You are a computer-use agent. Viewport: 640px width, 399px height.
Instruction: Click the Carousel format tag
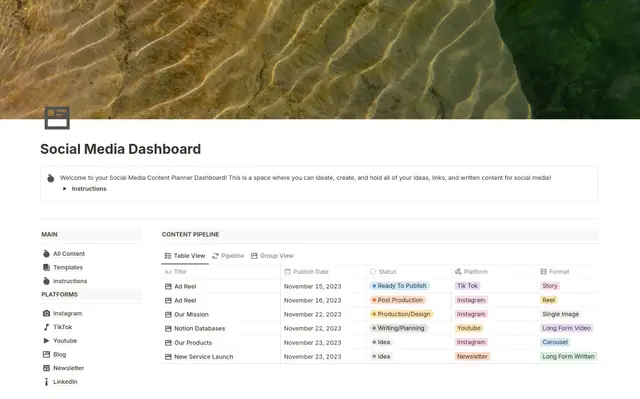pos(555,342)
